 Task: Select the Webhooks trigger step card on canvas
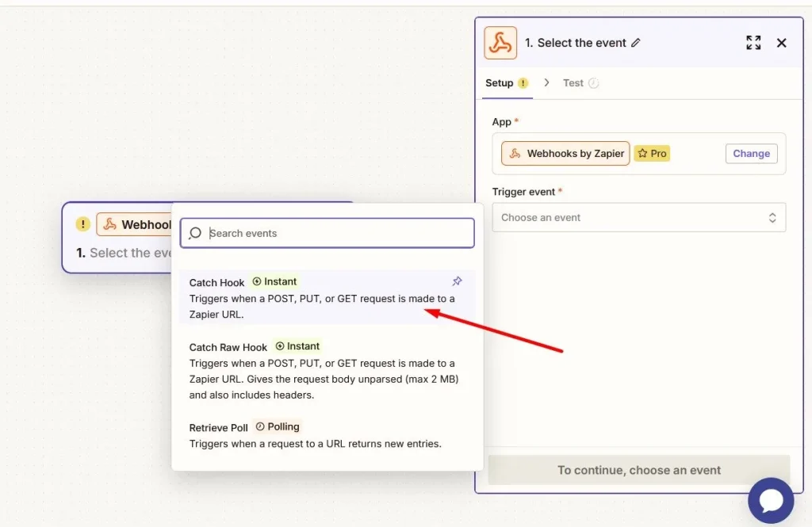coord(117,238)
